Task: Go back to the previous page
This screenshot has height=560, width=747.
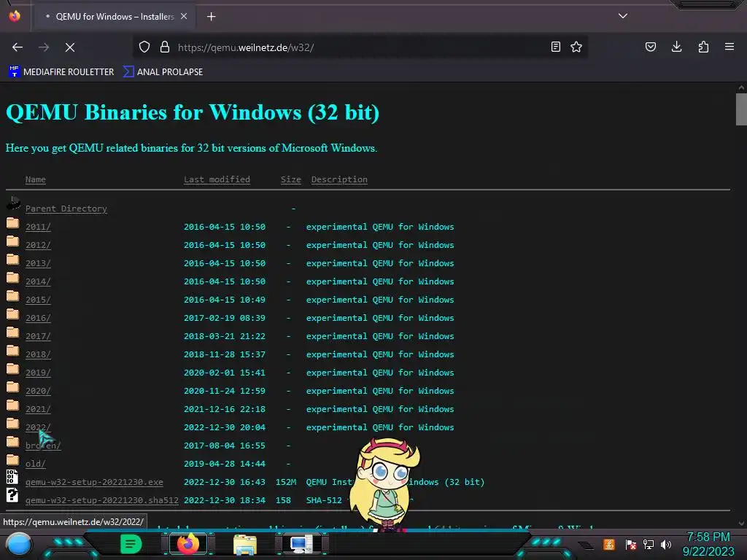Action: [x=18, y=47]
